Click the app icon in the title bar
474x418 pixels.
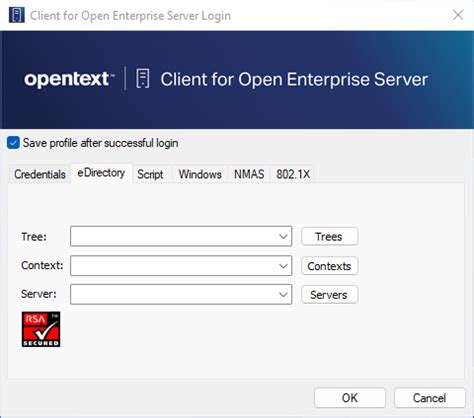(17, 15)
